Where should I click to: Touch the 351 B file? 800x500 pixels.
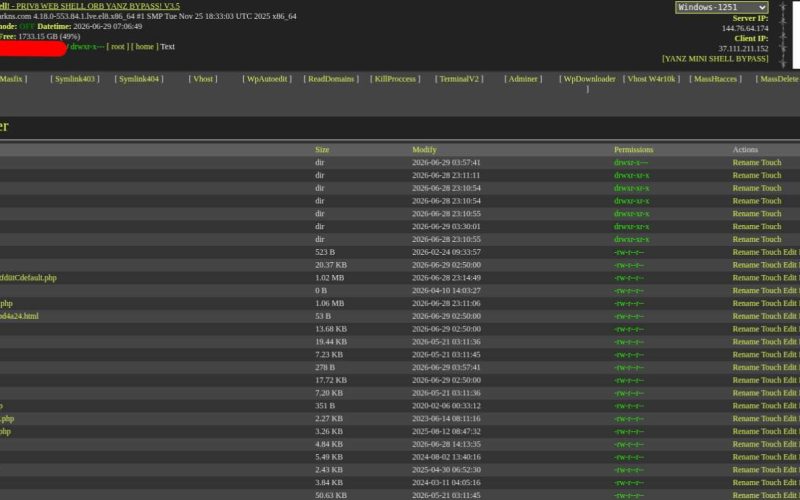coord(771,406)
